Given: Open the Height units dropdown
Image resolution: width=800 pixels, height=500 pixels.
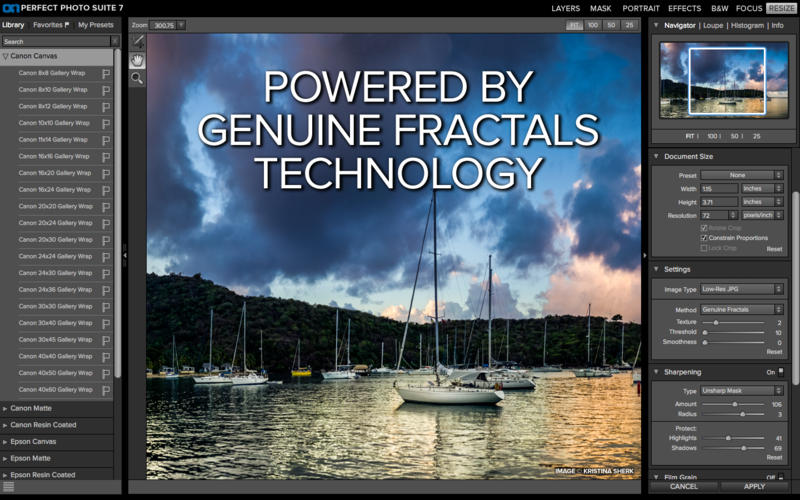Looking at the screenshot, I should pos(762,202).
